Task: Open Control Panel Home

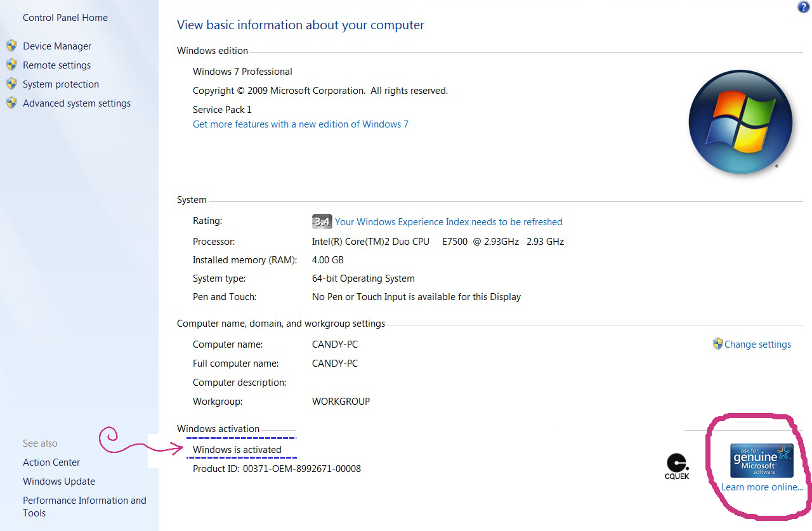Action: [x=65, y=18]
